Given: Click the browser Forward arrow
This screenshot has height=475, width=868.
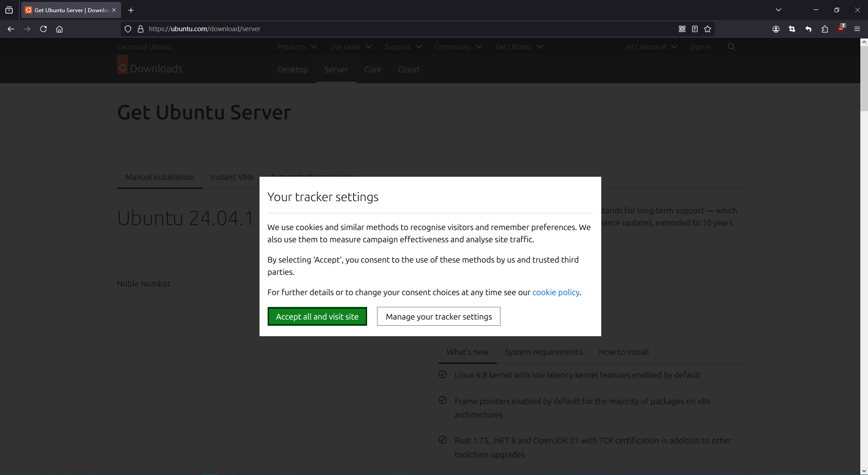Looking at the screenshot, I should point(27,29).
